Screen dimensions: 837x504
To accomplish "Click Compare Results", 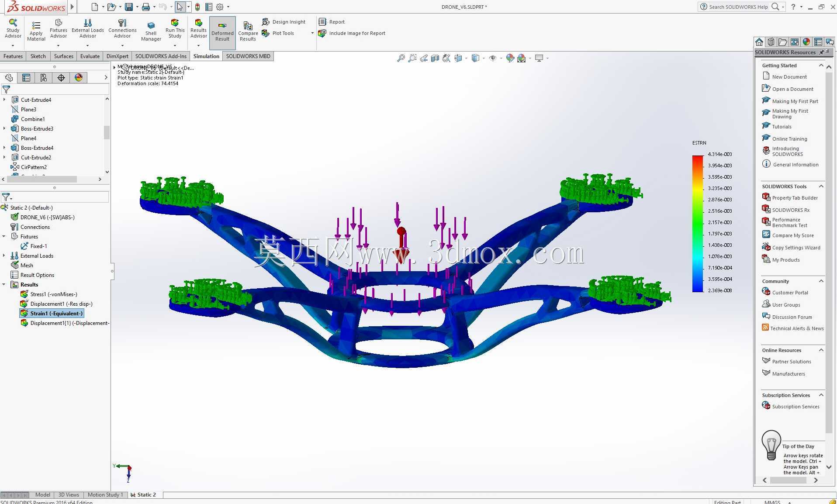I will click(x=248, y=31).
